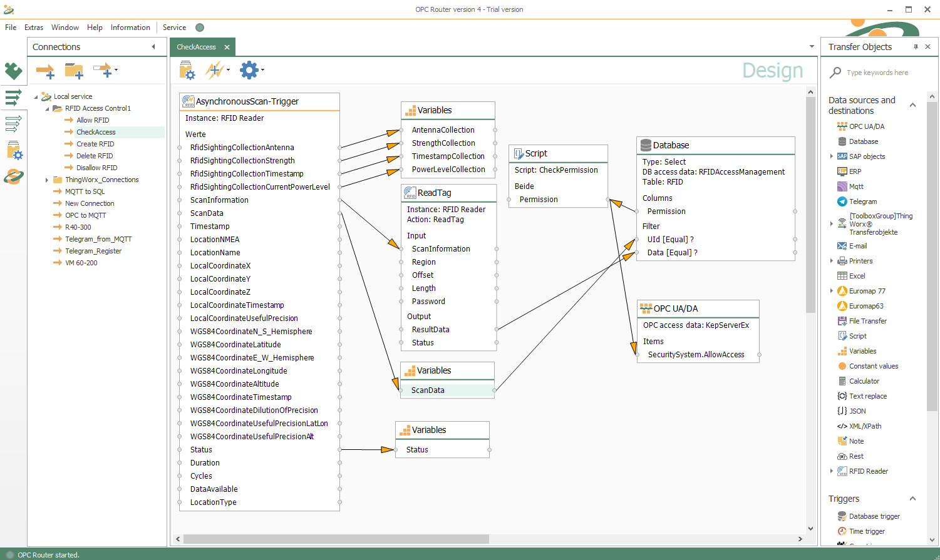Click the add new folder icon
Screen dimensions: 940x560
74,71
